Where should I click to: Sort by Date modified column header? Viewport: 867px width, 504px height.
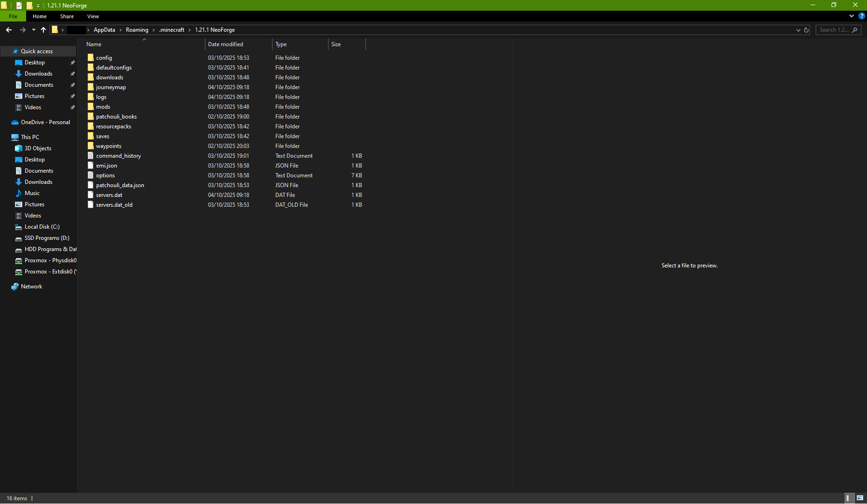225,44
